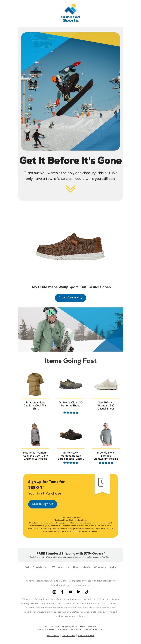141x644 pixels.
Task: Click the text message phone icon
Action: click(102, 482)
